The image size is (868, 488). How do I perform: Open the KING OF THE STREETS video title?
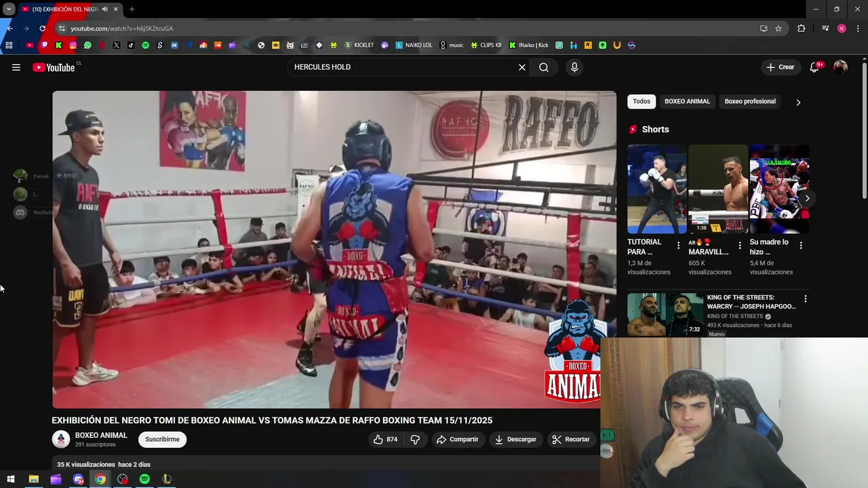pyautogui.click(x=751, y=302)
